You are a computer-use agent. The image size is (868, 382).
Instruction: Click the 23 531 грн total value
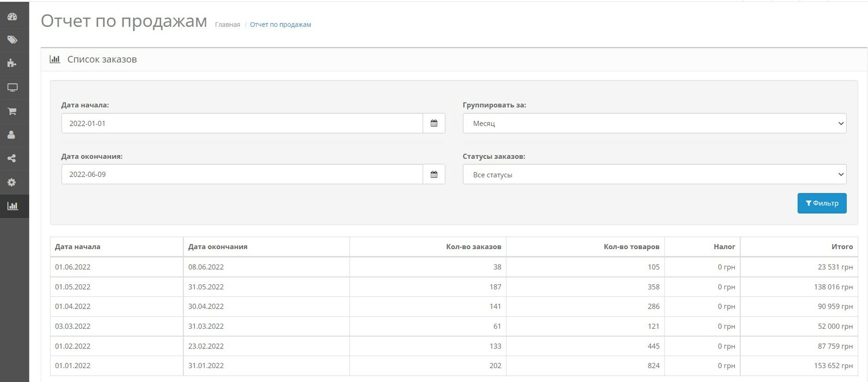[835, 267]
